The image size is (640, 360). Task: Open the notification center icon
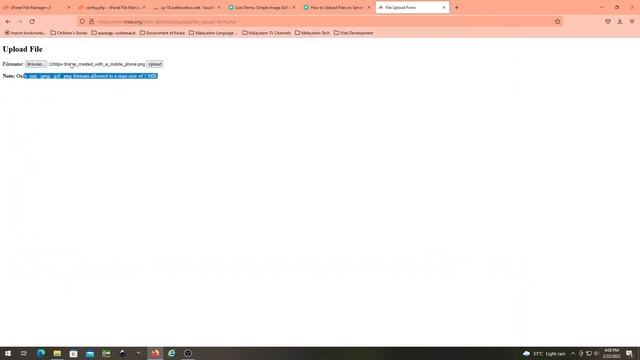click(x=629, y=353)
